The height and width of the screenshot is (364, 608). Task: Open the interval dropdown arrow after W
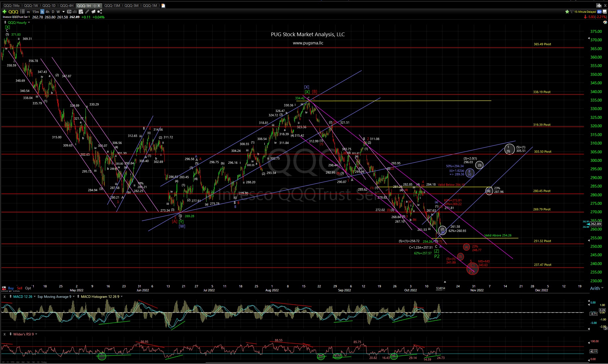point(63,12)
